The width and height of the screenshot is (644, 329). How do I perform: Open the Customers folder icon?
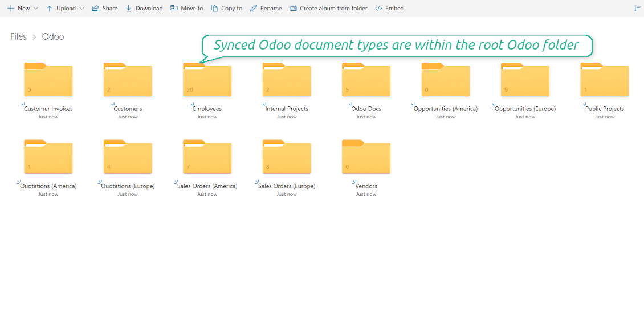(x=128, y=80)
